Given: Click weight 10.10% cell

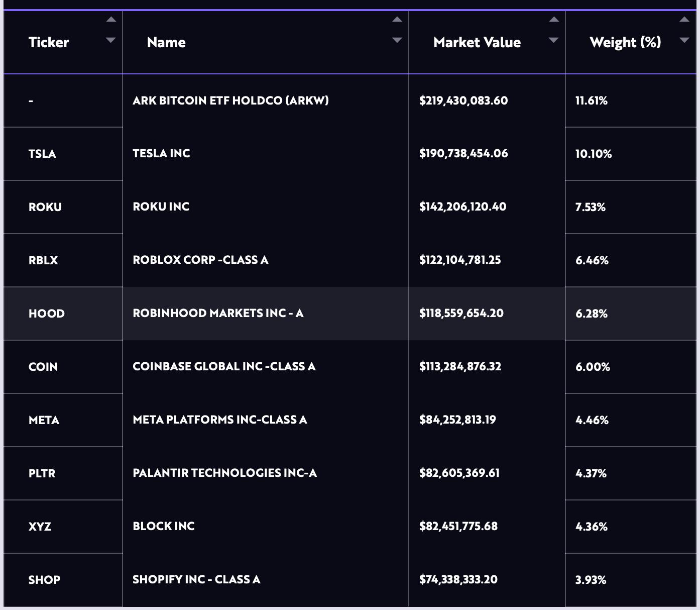Looking at the screenshot, I should click(631, 154).
